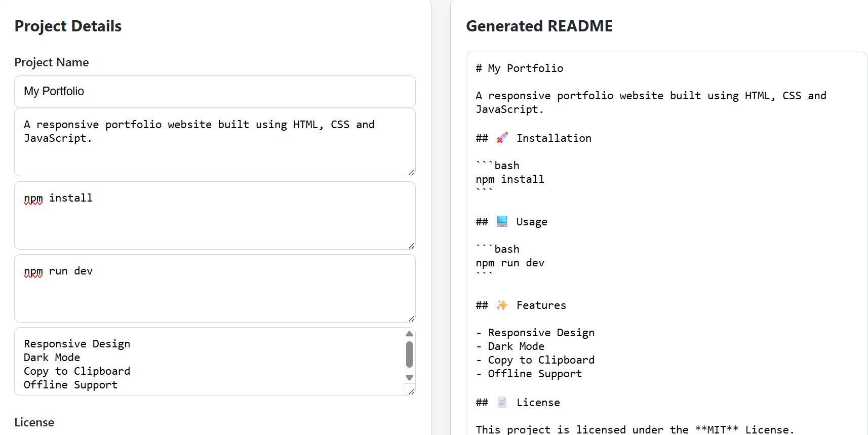
Task: Click the "License" label in Project Details
Action: [34, 422]
